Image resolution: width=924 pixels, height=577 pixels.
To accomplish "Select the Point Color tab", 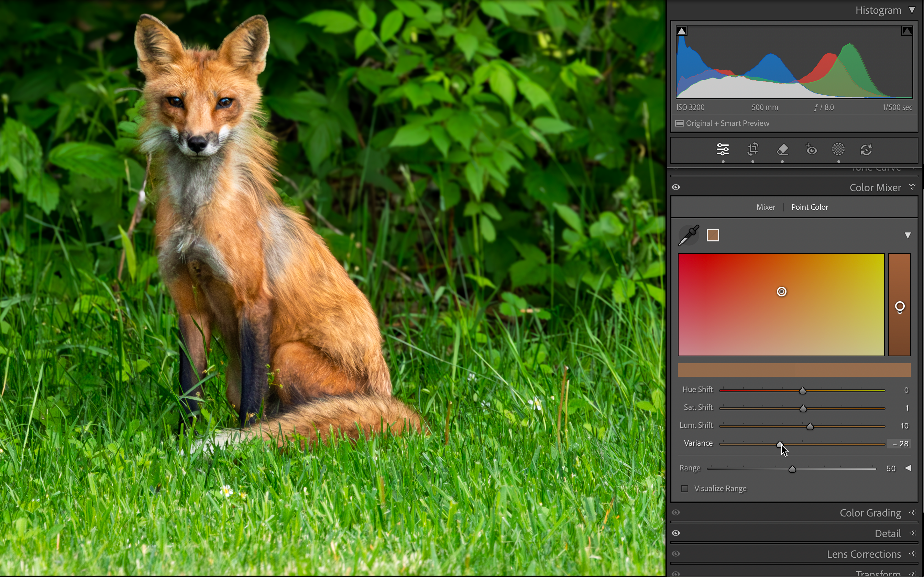I will (810, 207).
